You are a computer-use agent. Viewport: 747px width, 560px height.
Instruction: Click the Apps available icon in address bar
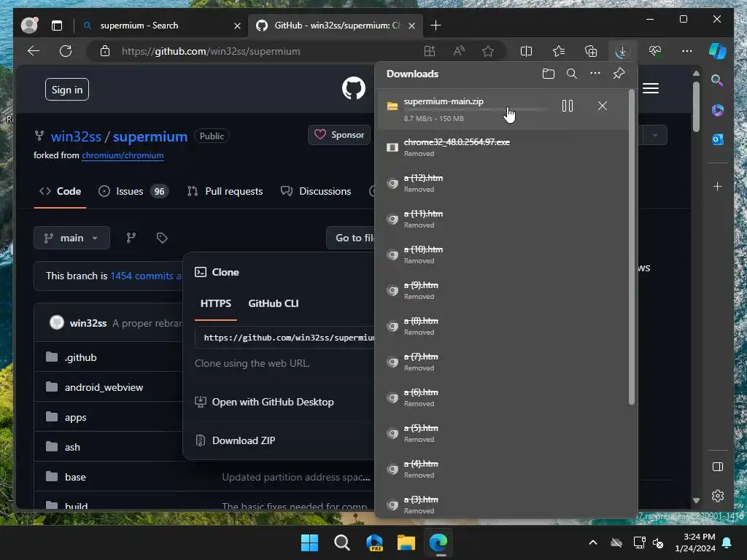pyautogui.click(x=429, y=51)
